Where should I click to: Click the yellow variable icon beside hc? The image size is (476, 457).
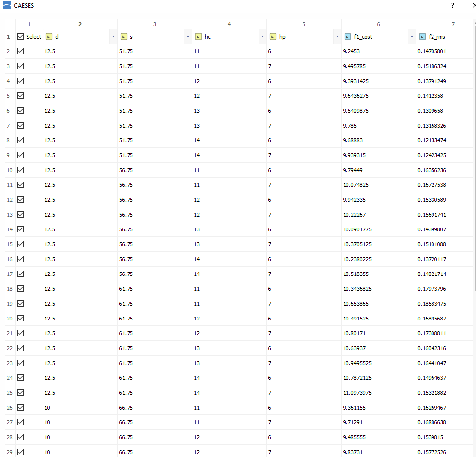point(198,37)
